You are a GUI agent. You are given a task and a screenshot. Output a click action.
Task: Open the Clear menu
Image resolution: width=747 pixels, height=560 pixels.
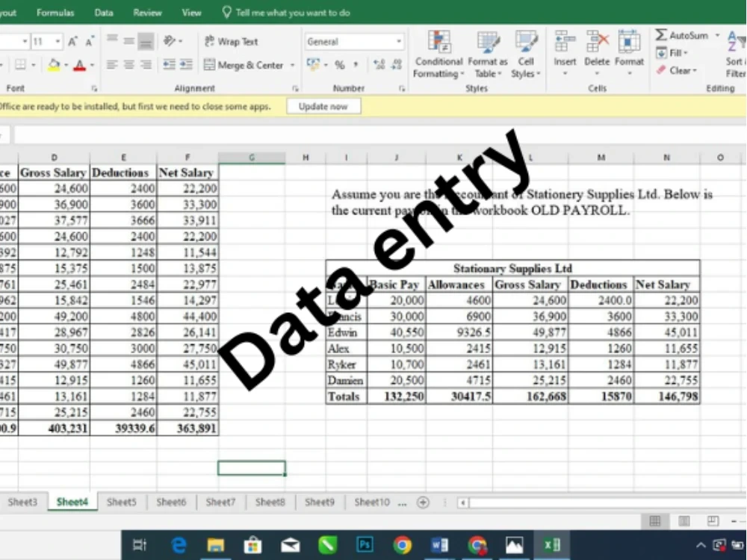point(677,70)
